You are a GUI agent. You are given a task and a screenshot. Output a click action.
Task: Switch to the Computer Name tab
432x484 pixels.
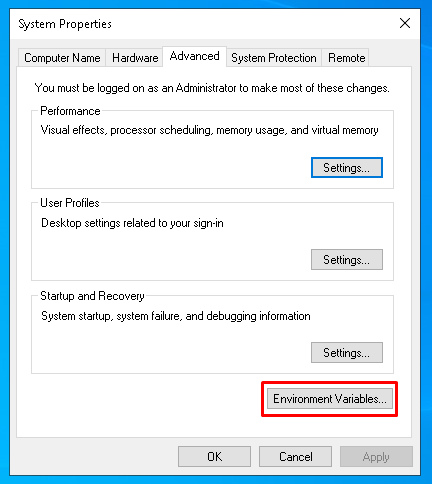(x=62, y=58)
